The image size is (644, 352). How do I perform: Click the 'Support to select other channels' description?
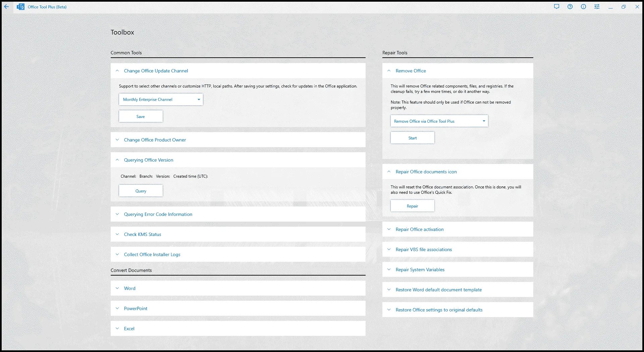click(x=238, y=86)
